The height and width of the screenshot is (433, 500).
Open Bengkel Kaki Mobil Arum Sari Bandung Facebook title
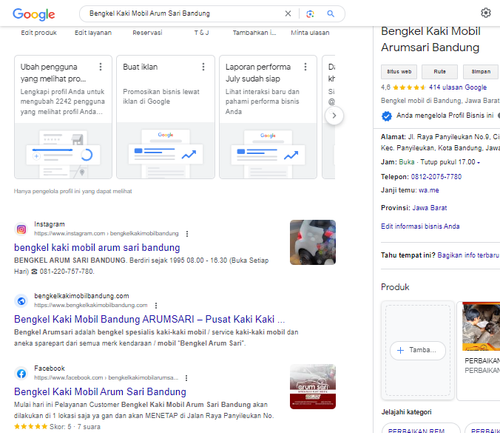(x=100, y=392)
